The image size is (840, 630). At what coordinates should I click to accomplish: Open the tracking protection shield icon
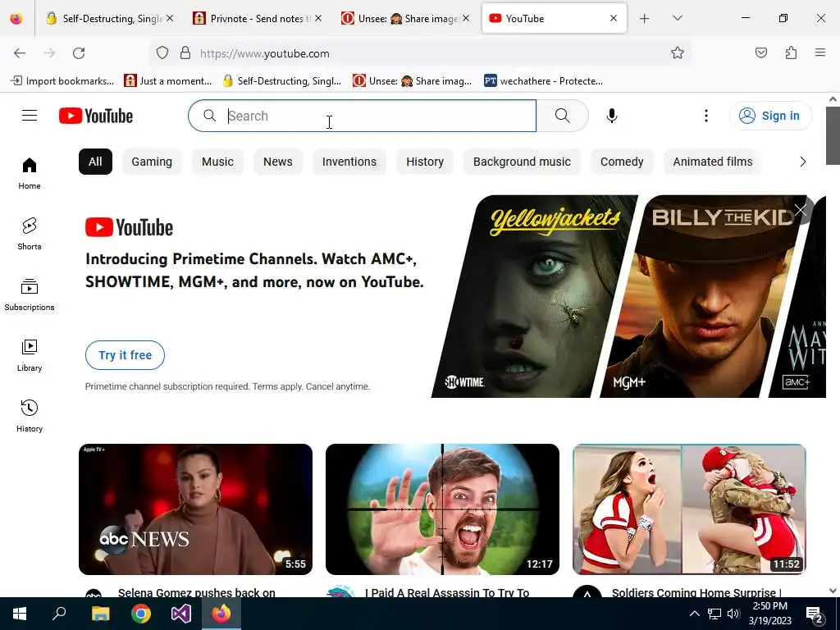coord(162,53)
